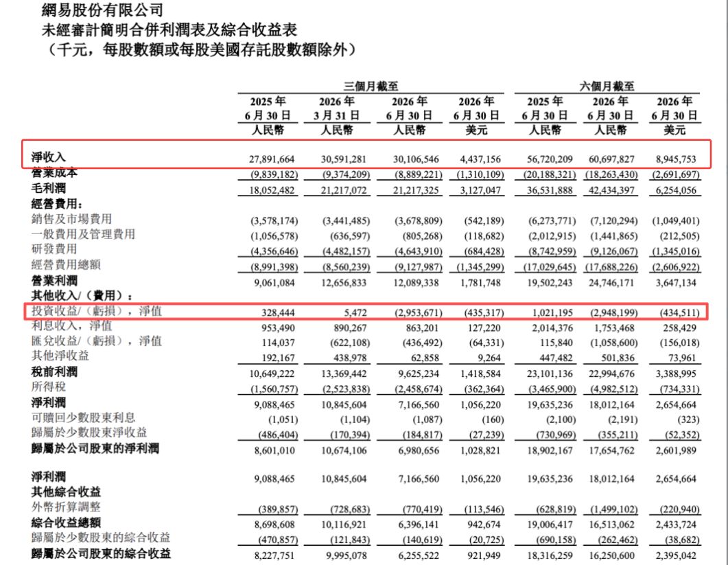Viewport: 728px width, 565px height.
Task: Select six-month net revenue 60,697,827
Action: click(611, 159)
